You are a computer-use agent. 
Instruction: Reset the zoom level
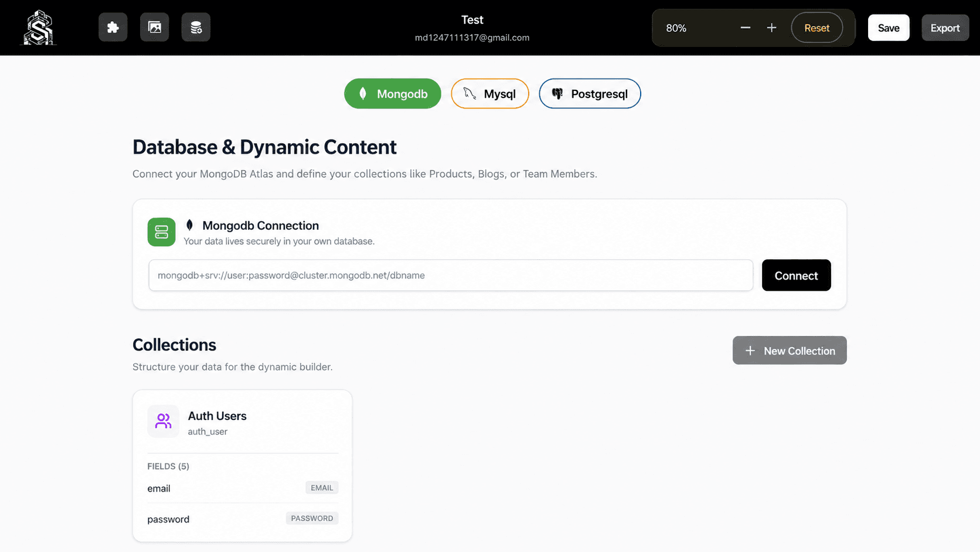point(816,28)
